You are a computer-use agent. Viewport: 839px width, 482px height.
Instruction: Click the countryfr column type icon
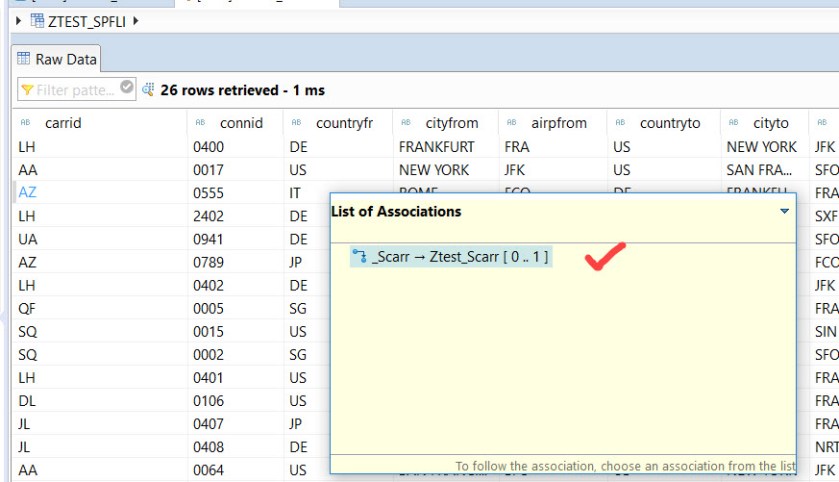(296, 123)
